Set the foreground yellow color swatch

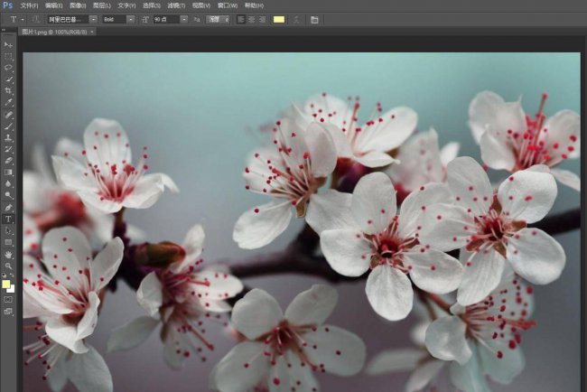[x=5, y=285]
